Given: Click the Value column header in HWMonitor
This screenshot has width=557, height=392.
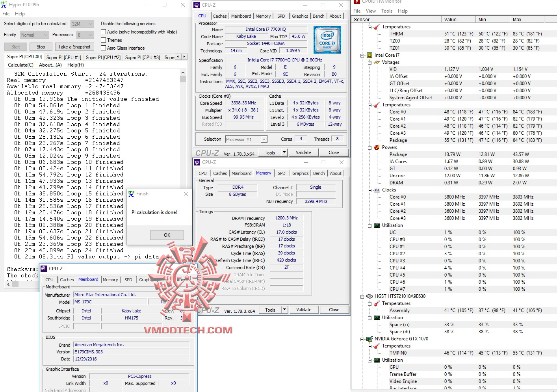Looking at the screenshot, I should pyautogui.click(x=459, y=19).
